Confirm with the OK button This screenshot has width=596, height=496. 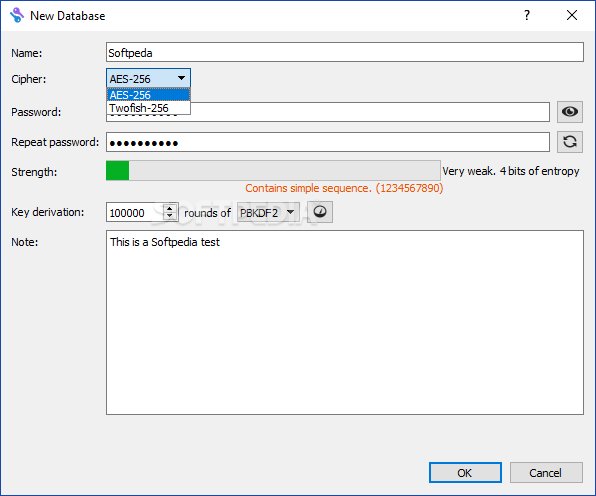click(465, 472)
